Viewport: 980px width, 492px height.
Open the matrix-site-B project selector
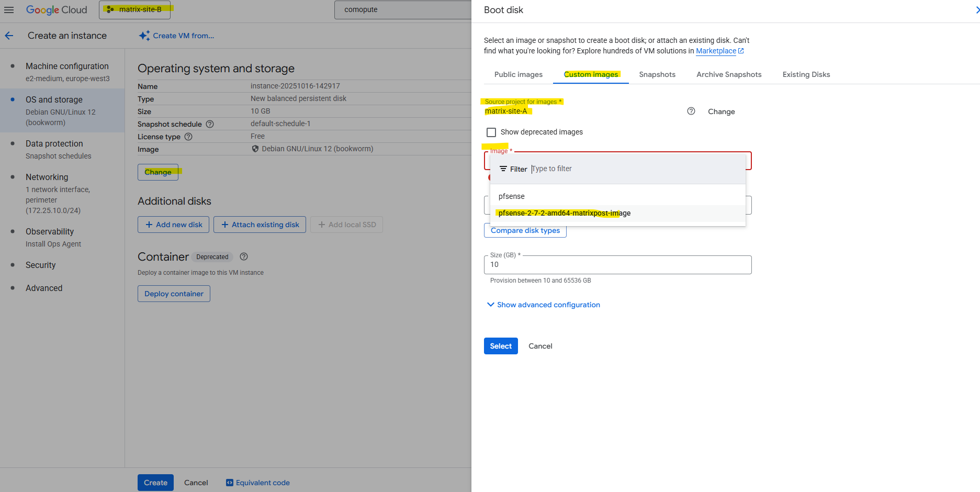click(x=136, y=9)
